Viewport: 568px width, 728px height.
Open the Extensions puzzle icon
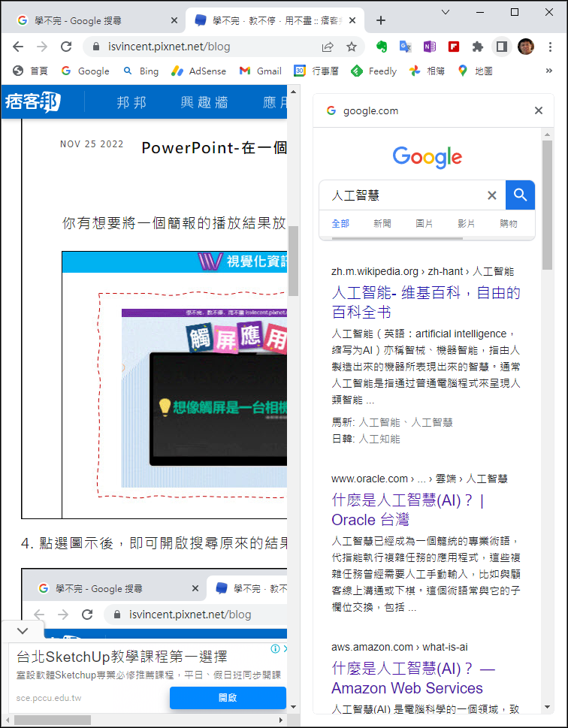point(477,47)
